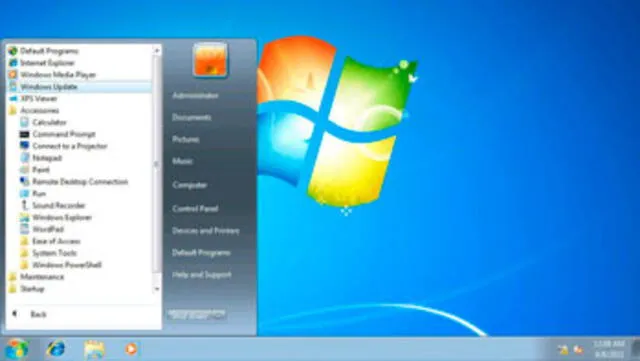Open the Notepad icon
The height and width of the screenshot is (361, 640).
pyautogui.click(x=24, y=158)
